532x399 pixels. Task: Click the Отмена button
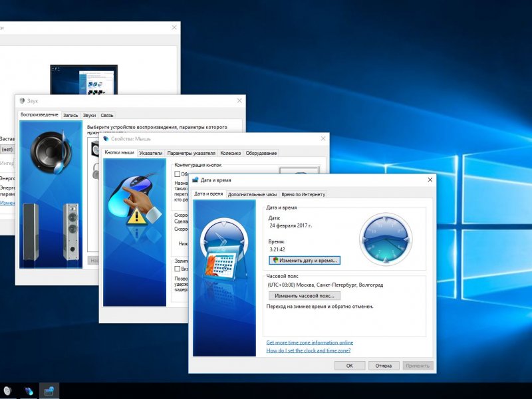(384, 365)
